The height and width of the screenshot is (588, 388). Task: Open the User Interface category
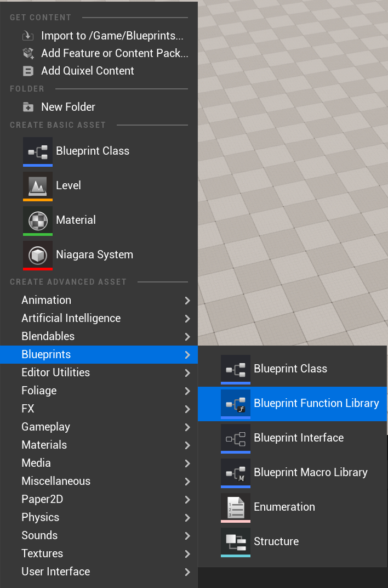(99, 572)
